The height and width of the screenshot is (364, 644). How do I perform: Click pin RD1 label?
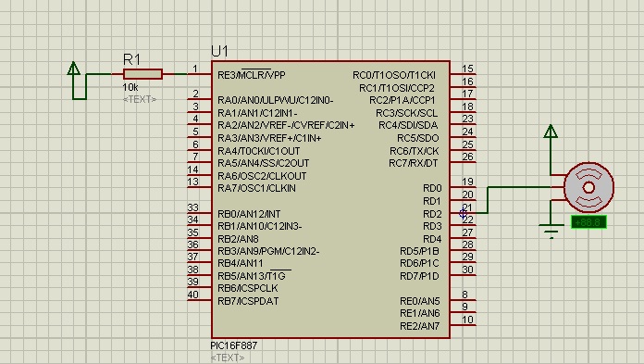point(432,201)
